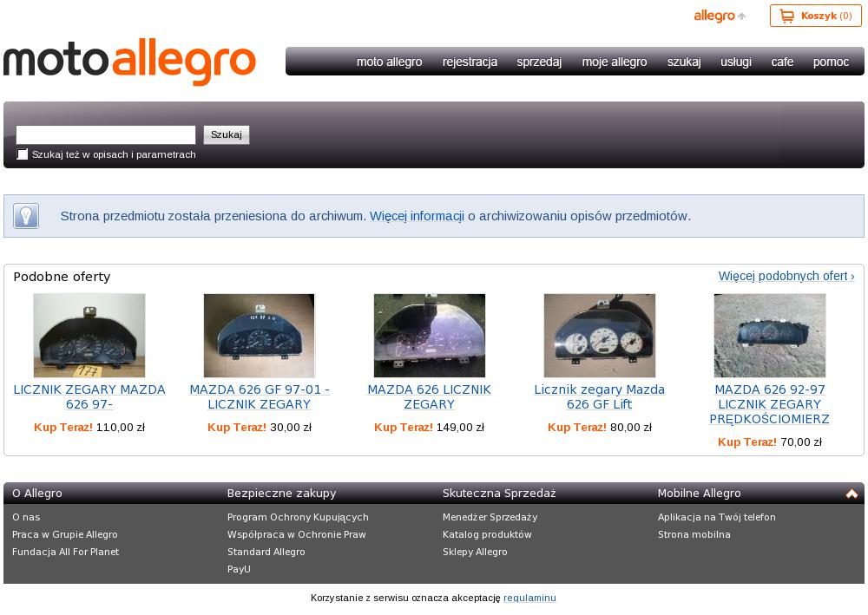The height and width of the screenshot is (615, 868).
Task: Open Licznik zegary Mazda 626 GF Lift link
Action: coord(600,396)
